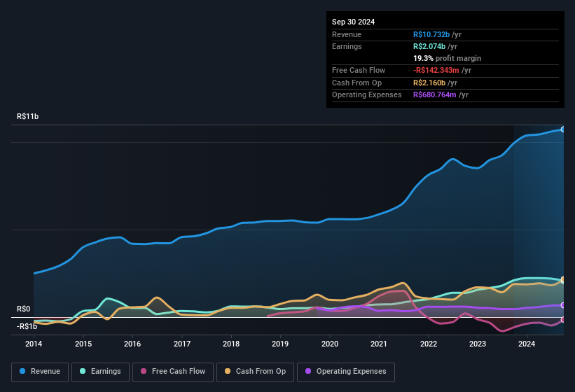This screenshot has height=392, width=575.
Task: Select the Operating Expenses legend button
Action: point(346,371)
